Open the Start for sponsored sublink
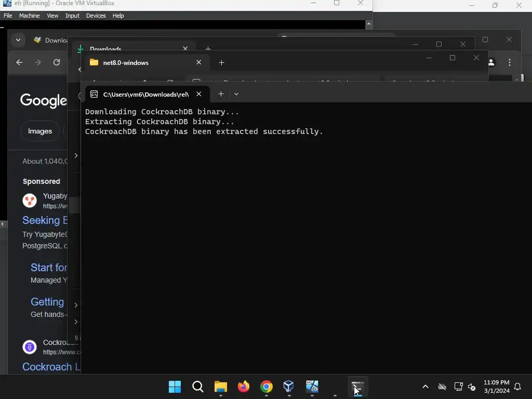 click(x=49, y=268)
